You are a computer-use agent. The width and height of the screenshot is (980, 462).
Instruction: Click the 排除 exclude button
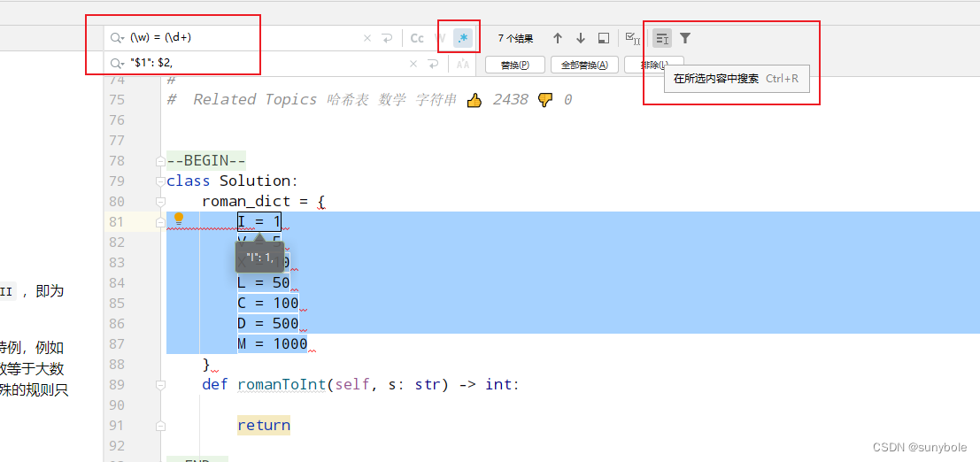[x=653, y=65]
